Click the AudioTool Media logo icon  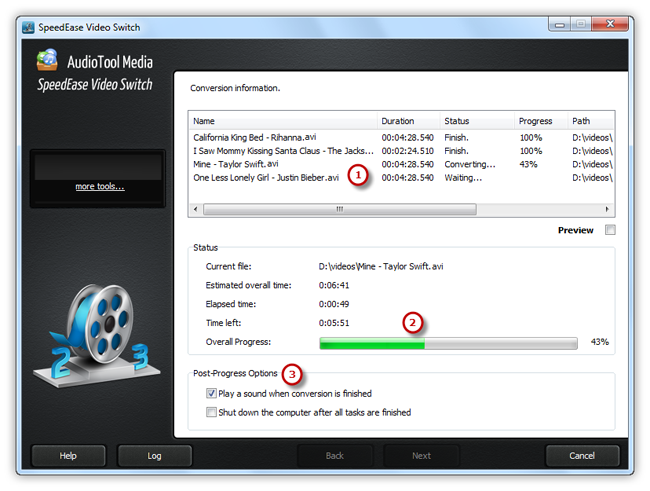(x=47, y=60)
